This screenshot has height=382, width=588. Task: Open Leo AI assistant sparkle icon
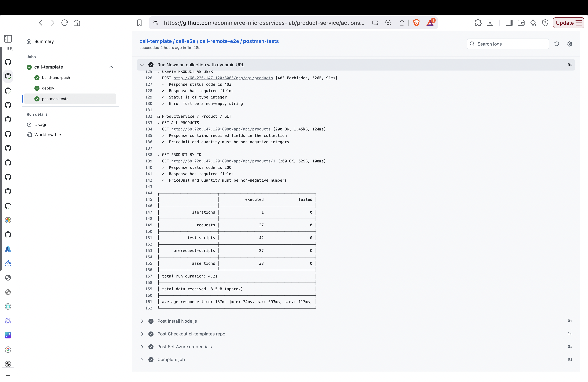click(x=533, y=23)
